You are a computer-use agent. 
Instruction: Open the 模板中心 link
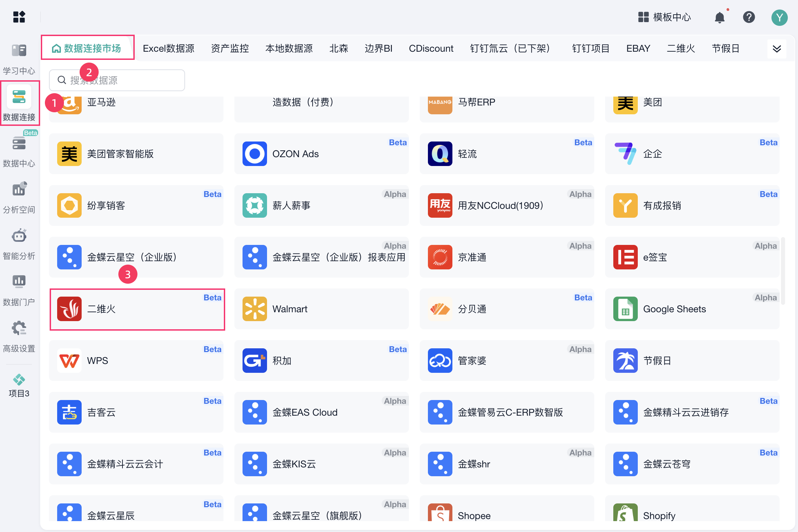(665, 17)
